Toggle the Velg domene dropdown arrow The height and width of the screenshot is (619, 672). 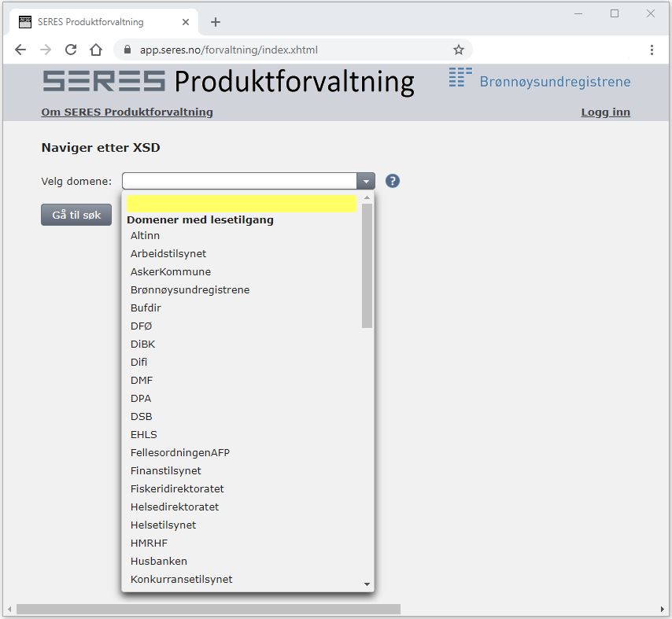click(x=366, y=181)
